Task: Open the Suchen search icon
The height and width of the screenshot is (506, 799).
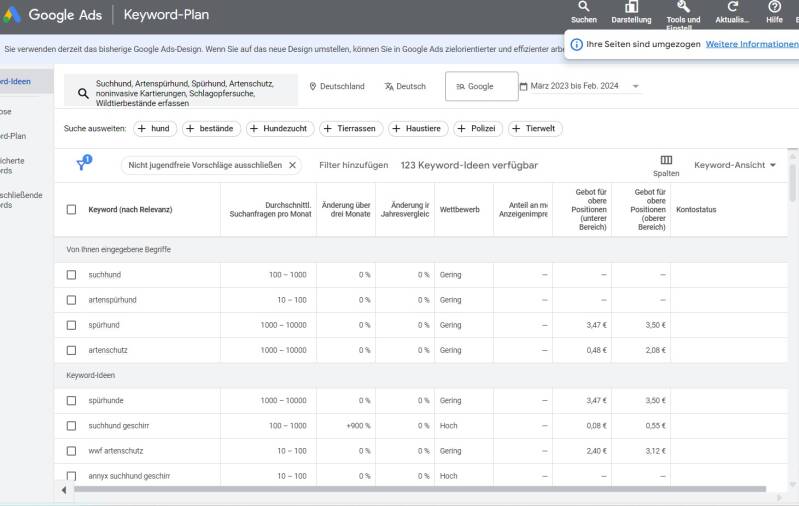Action: pyautogui.click(x=583, y=7)
